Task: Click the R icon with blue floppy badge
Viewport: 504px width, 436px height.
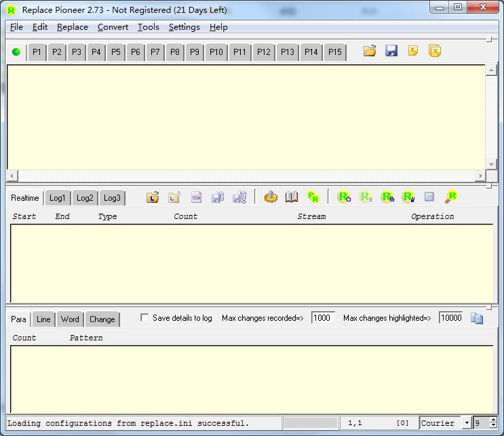Action: [x=408, y=197]
